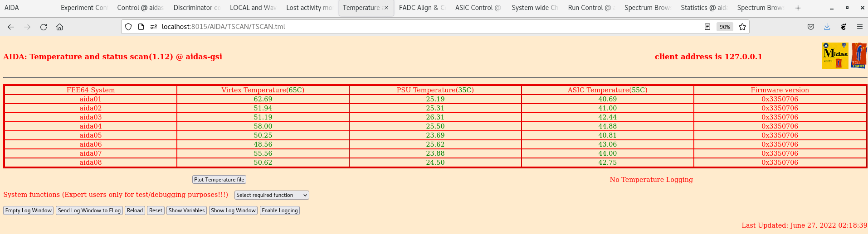Click the Enable Logging button

coord(280,210)
